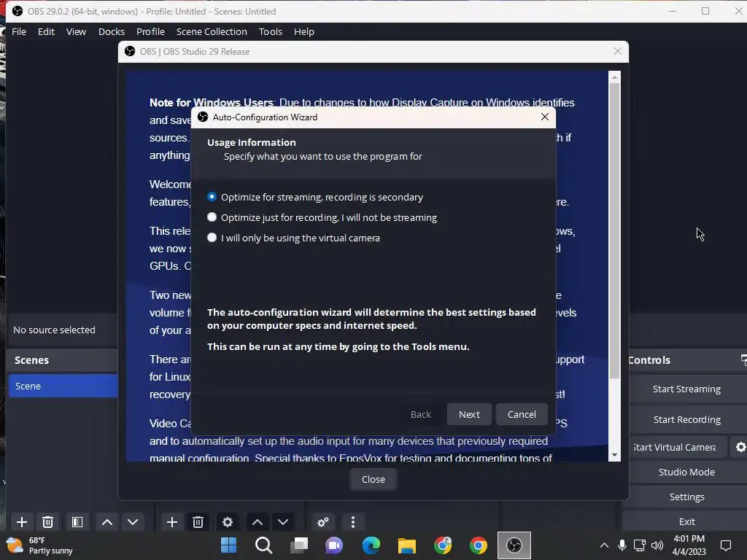The width and height of the screenshot is (747, 560).
Task: Open advanced audio properties gears icon
Action: coord(323,522)
